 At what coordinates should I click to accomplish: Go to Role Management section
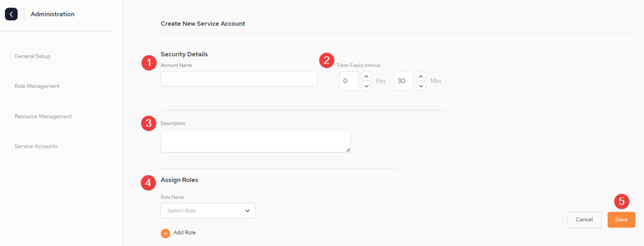37,86
